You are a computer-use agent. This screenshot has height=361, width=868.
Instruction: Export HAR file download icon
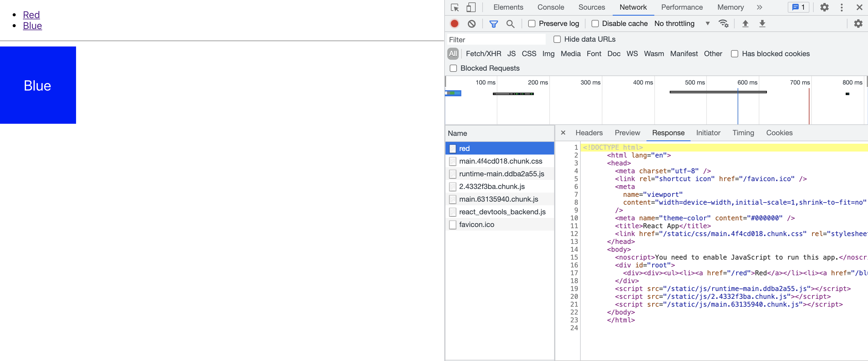pos(762,24)
